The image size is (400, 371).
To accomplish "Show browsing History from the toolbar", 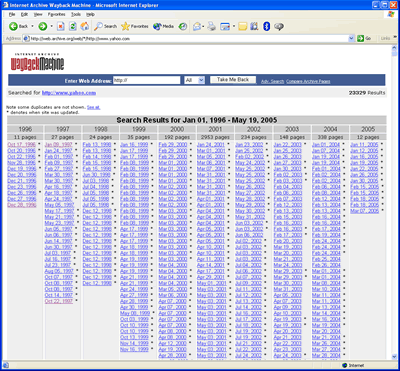I will [183, 26].
